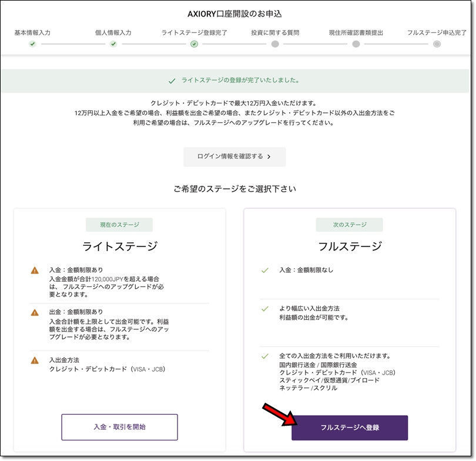Click the 現在のステージ badge
The width and height of the screenshot is (476, 461).
(119, 225)
